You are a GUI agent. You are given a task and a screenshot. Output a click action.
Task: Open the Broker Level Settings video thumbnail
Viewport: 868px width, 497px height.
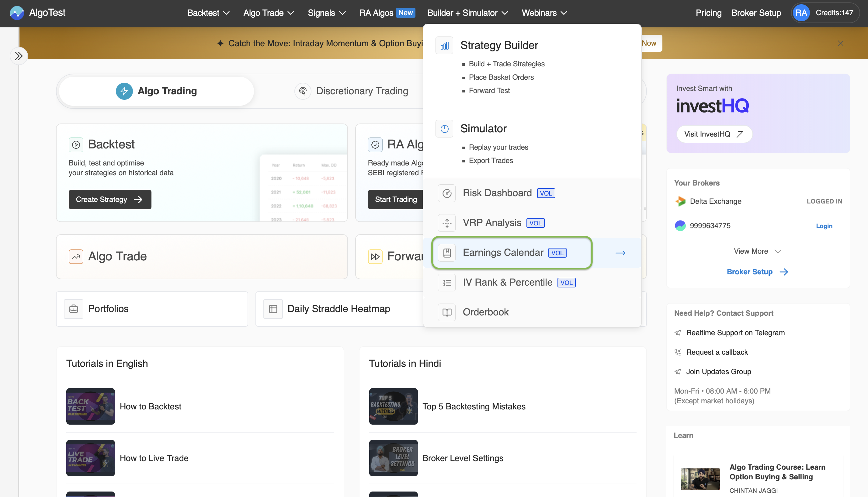click(x=393, y=458)
